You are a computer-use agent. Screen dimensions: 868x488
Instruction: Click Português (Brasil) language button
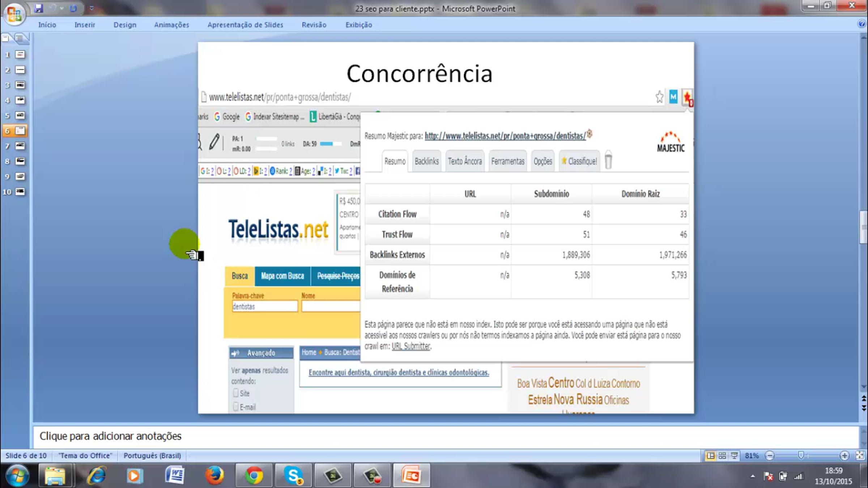(152, 455)
